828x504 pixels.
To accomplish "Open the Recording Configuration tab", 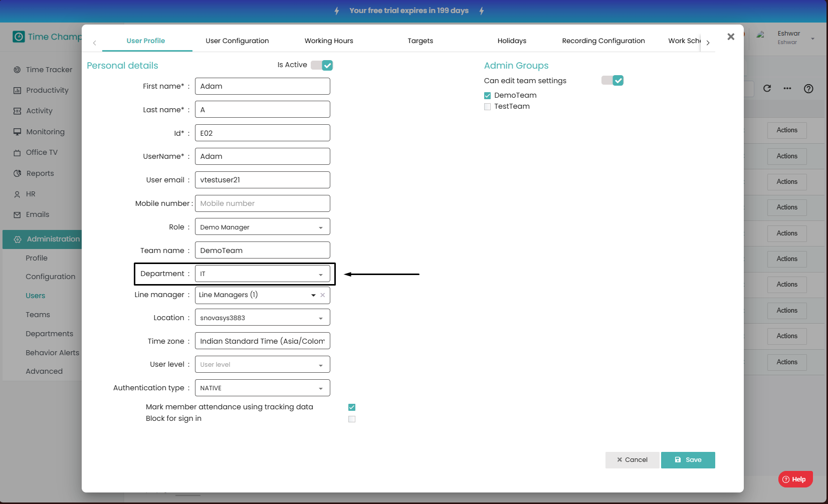I will (x=603, y=41).
